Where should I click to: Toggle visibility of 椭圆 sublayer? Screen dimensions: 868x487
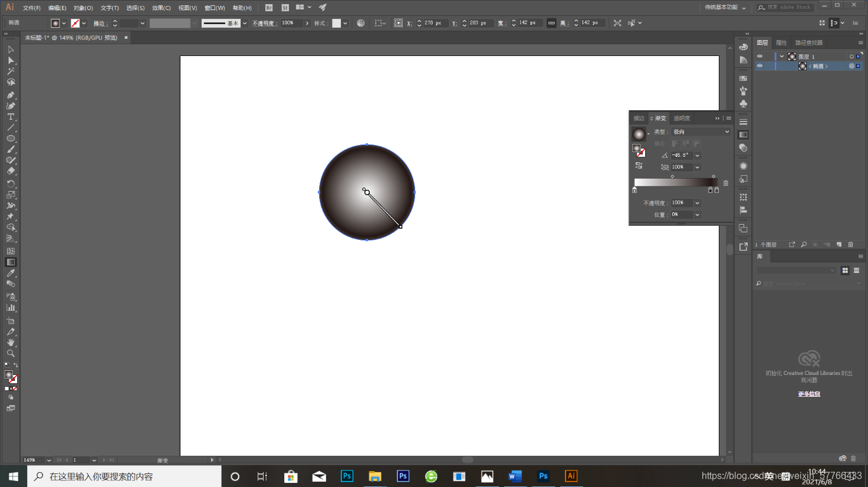[x=759, y=66]
